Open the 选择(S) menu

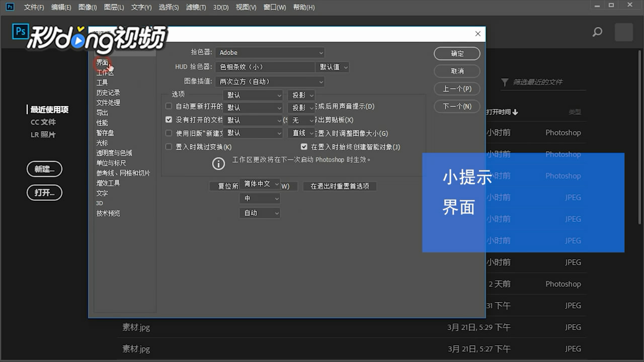coord(169,7)
